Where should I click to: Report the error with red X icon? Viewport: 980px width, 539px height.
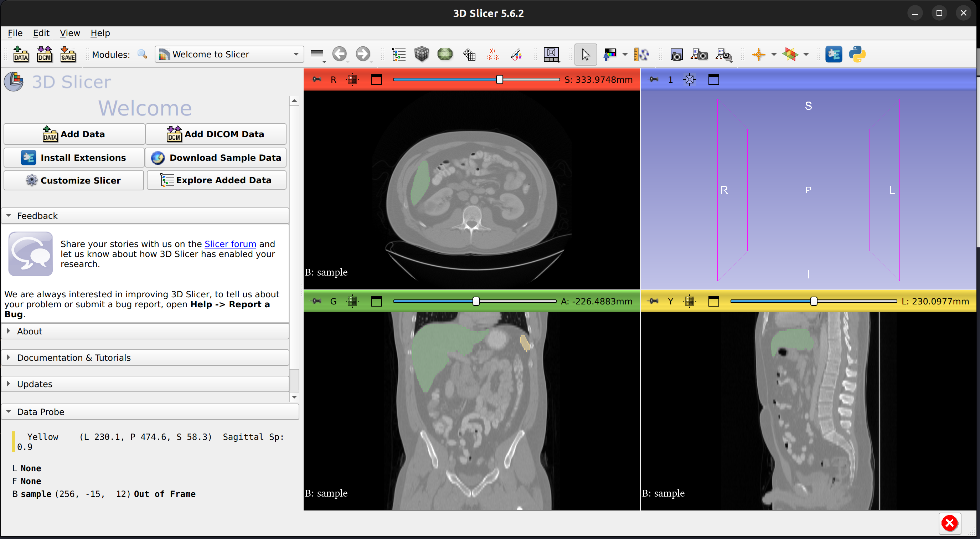coord(950,523)
